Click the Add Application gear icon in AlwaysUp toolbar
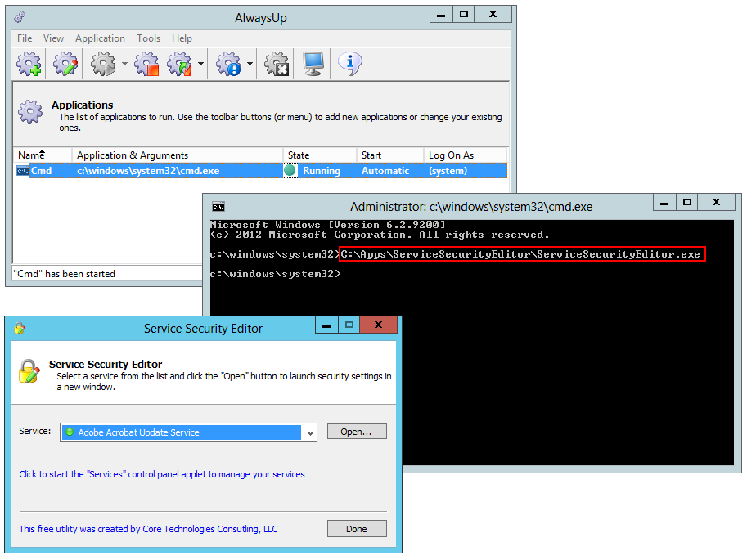The width and height of the screenshot is (747, 560). pos(29,64)
